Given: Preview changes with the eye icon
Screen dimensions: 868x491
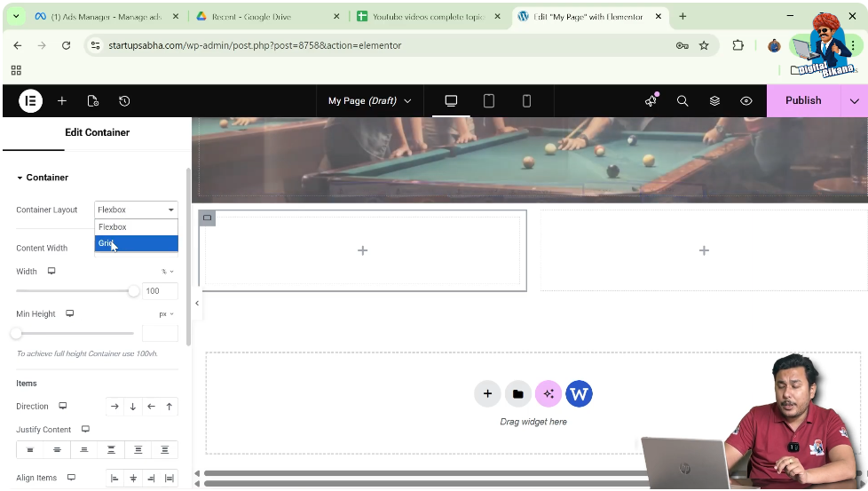Looking at the screenshot, I should (x=746, y=100).
